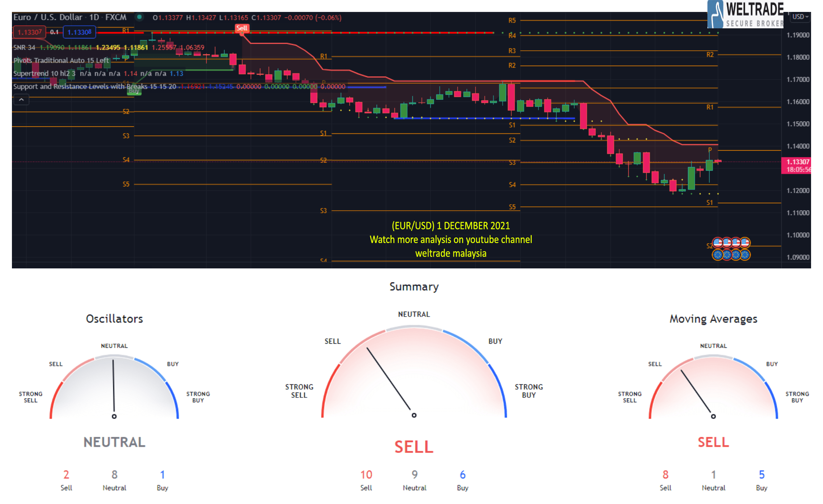The height and width of the screenshot is (504, 823).
Task: Click the STRONG BUY label on Summary gauge
Action: point(529,391)
